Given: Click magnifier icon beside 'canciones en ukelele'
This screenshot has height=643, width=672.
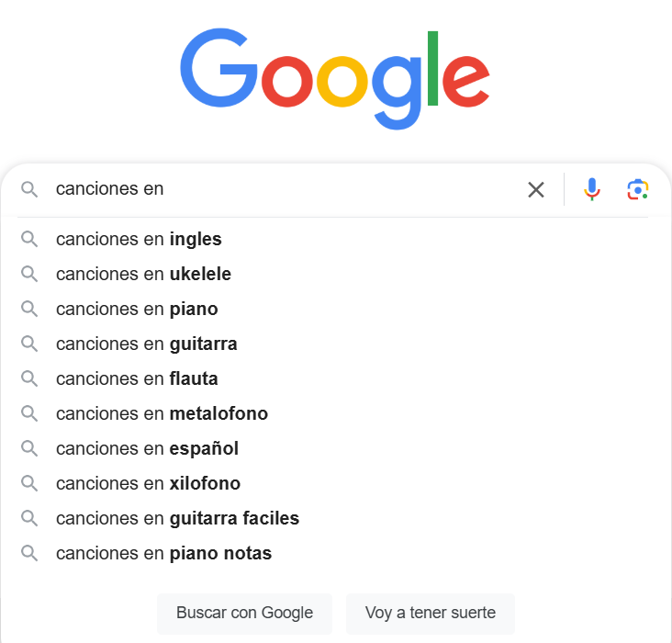Looking at the screenshot, I should pyautogui.click(x=30, y=274).
